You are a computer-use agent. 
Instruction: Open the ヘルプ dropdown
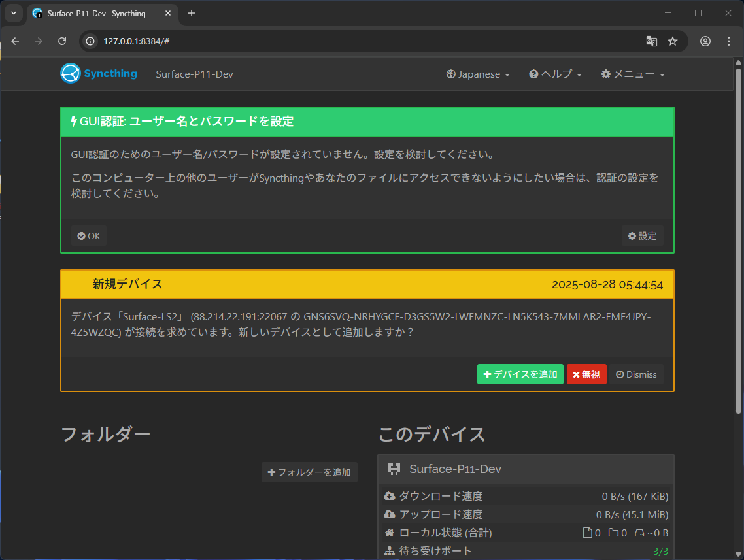(x=555, y=74)
